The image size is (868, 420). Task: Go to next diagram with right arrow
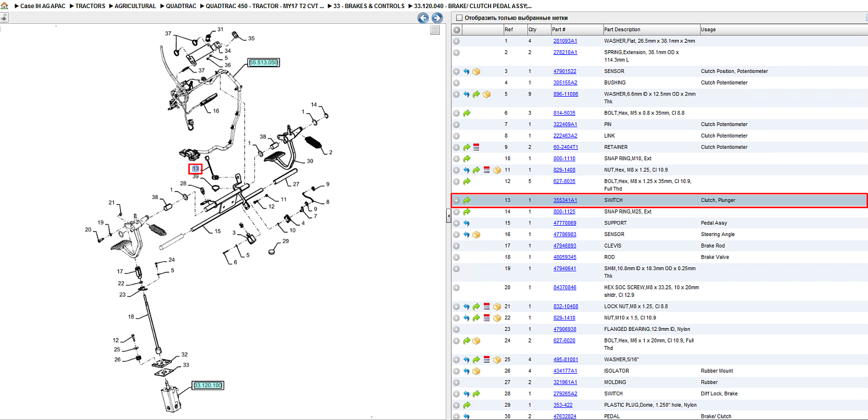(437, 18)
